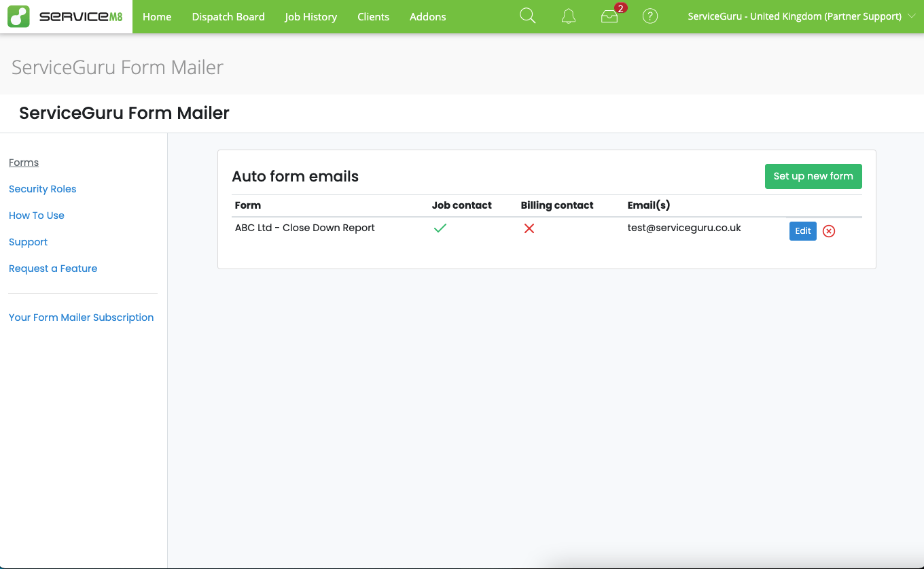This screenshot has width=924, height=569.
Task: Open the inbox with 2 unread
Action: [x=610, y=16]
